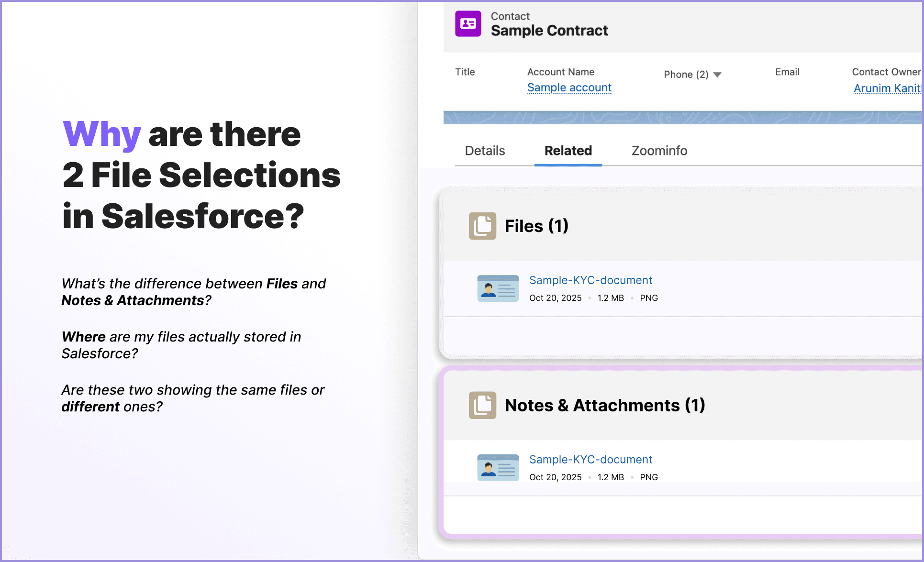Image resolution: width=924 pixels, height=562 pixels.
Task: Click the Title field label
Action: tap(465, 72)
